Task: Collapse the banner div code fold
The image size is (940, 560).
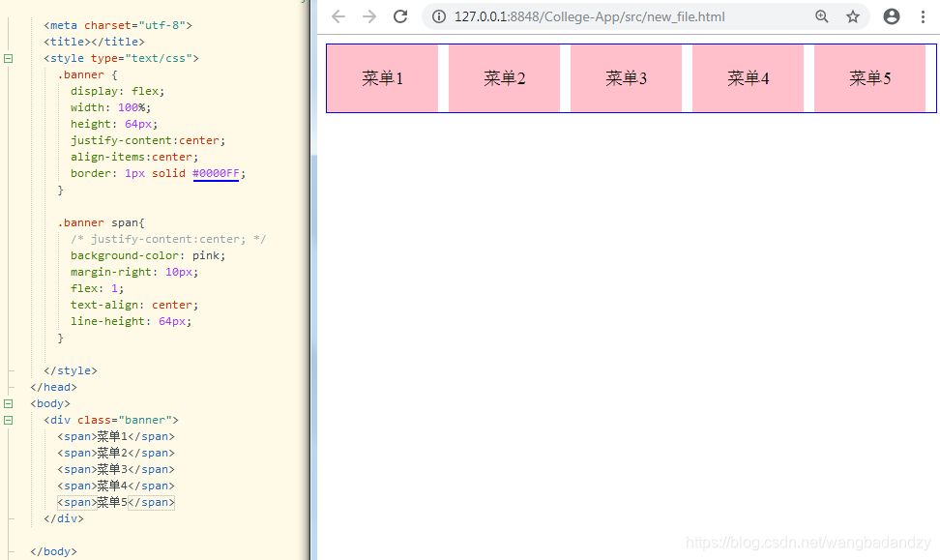Action: click(x=8, y=420)
